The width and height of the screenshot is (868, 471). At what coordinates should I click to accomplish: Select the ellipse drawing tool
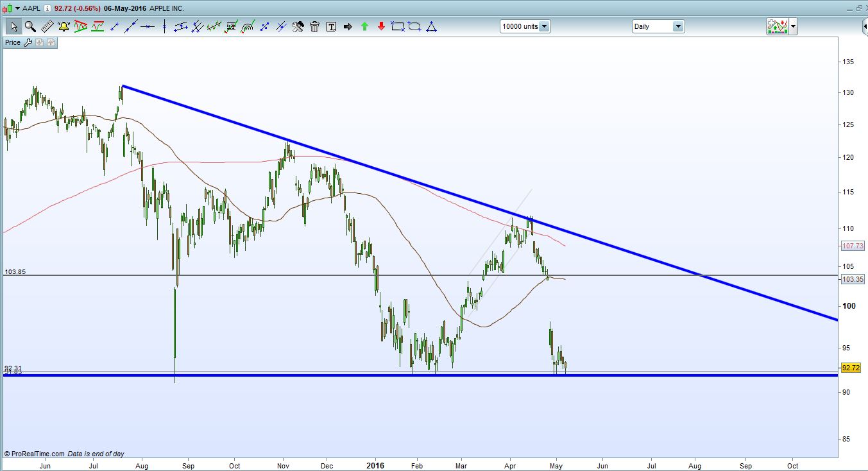pyautogui.click(x=414, y=27)
